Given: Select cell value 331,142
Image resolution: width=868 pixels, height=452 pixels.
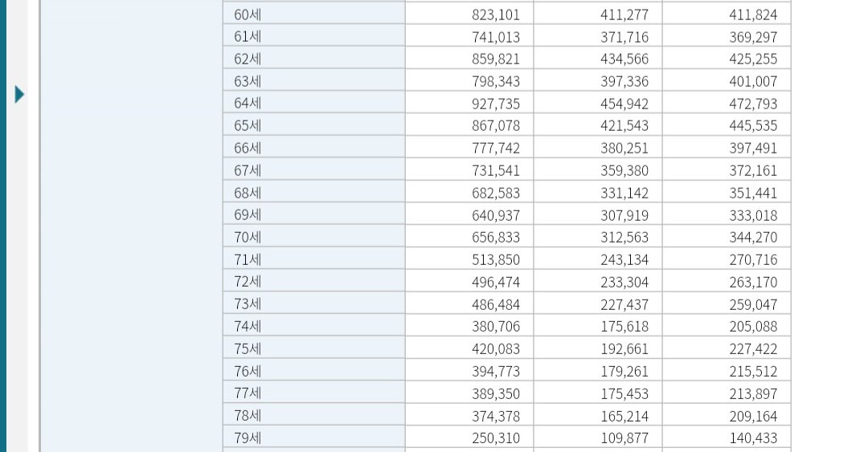Looking at the screenshot, I should (x=598, y=193).
